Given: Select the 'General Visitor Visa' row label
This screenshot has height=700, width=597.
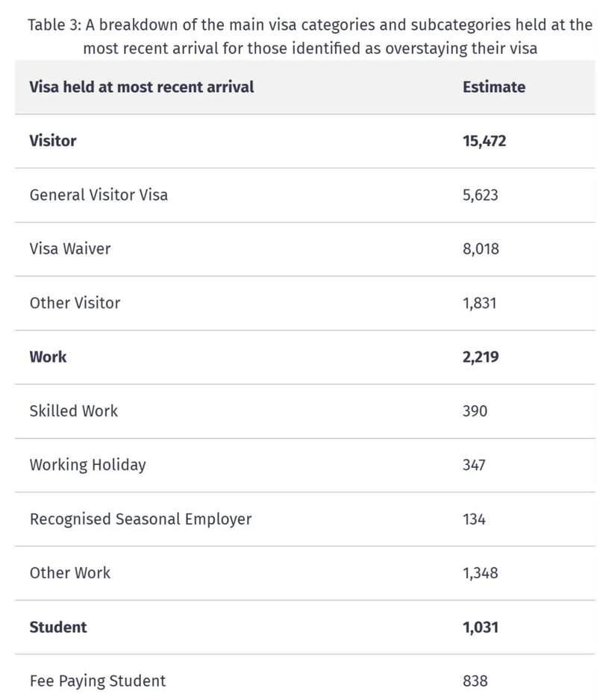Looking at the screenshot, I should click(x=99, y=195).
